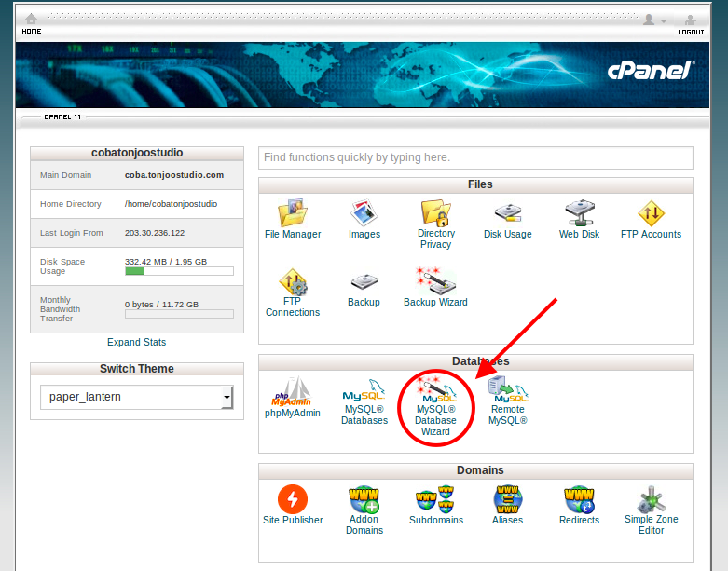The image size is (728, 571).
Task: Click the Disk Space Usage bar
Action: point(179,271)
